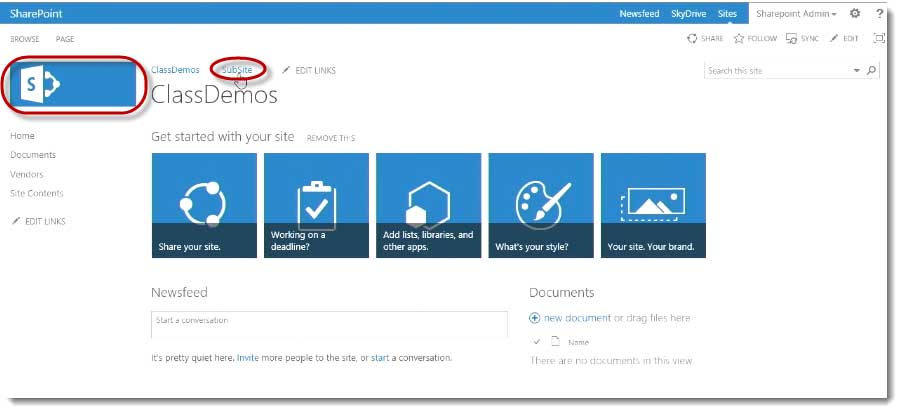Click the search magnifier icon
902x413 pixels.
pos(872,70)
